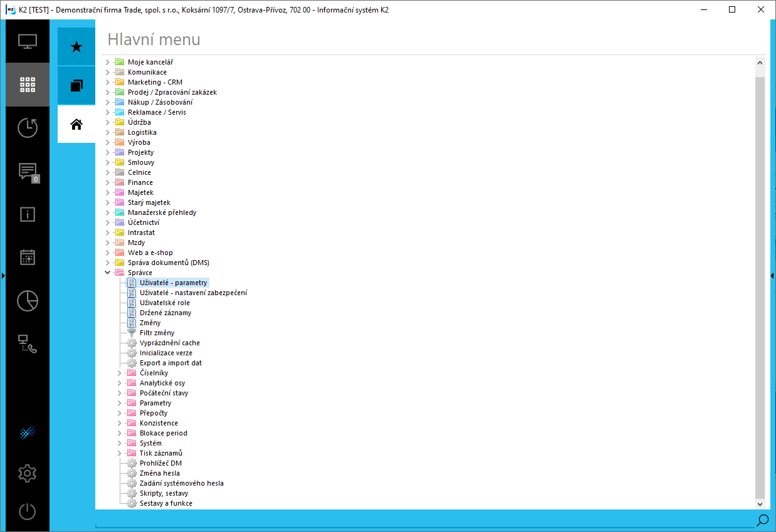Open settings gear icon in sidebar
Screen dimensions: 776x532
28,473
